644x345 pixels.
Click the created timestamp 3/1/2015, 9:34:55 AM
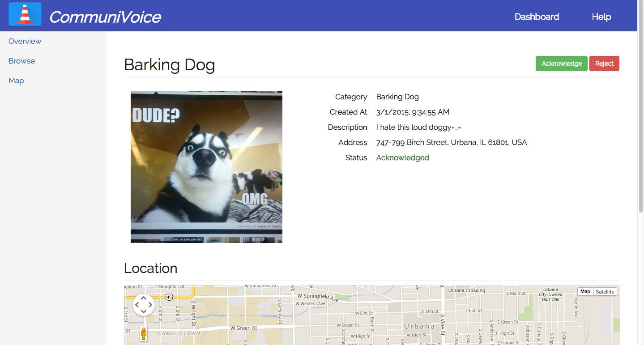(413, 112)
